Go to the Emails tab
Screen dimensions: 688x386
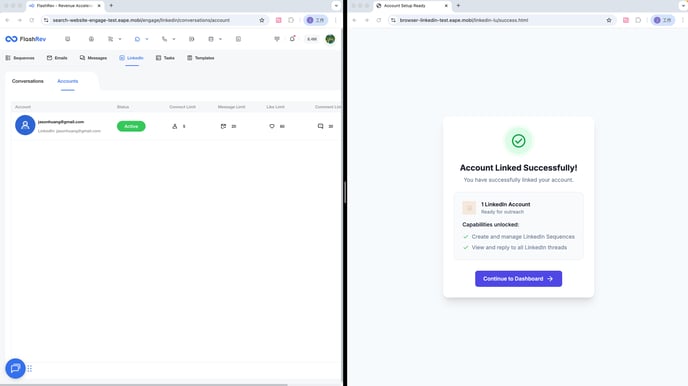(x=57, y=58)
